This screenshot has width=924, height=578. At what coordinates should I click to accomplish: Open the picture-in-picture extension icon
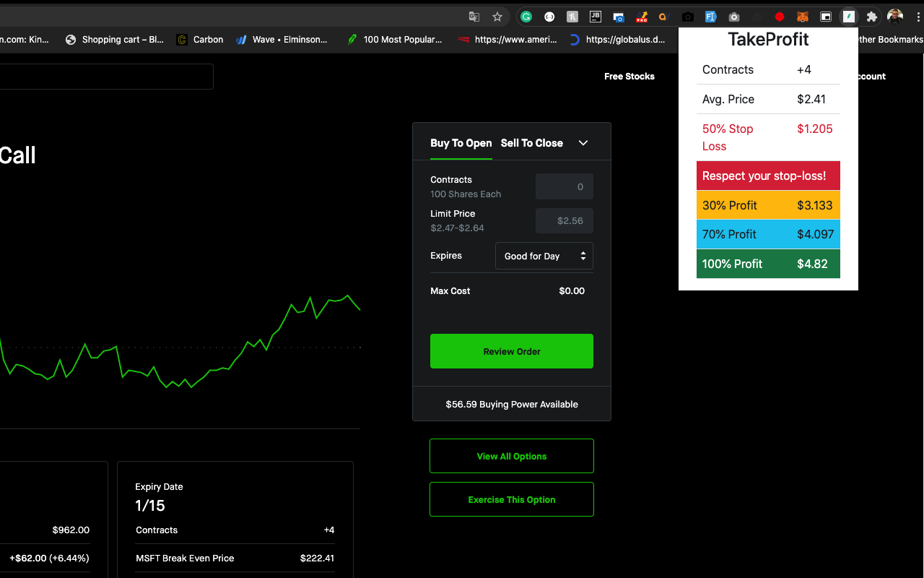[x=827, y=16]
